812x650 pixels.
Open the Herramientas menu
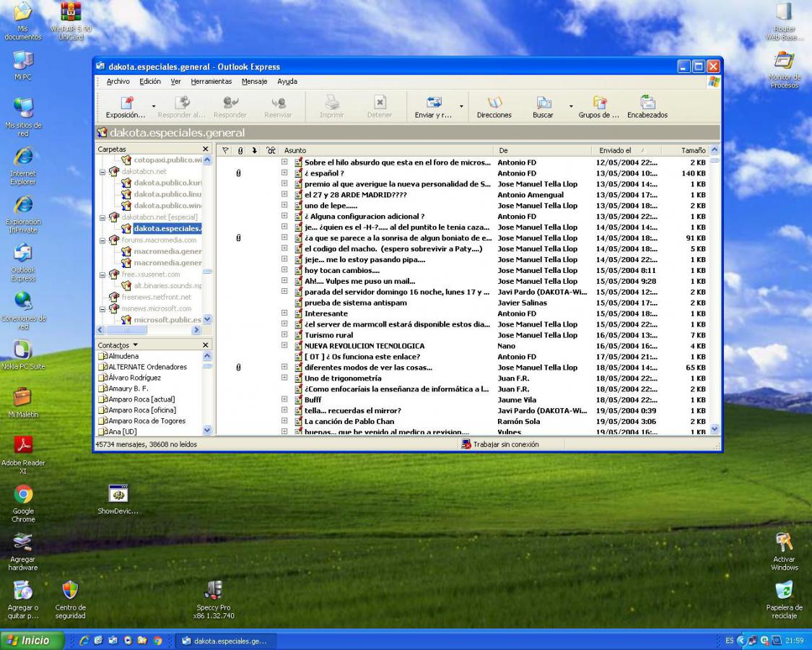211,82
